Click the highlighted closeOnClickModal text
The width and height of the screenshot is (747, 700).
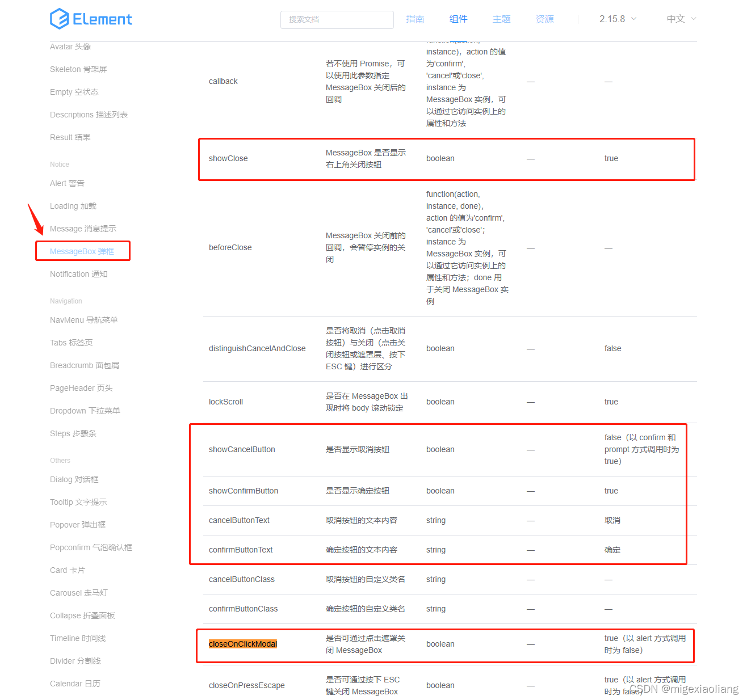pyautogui.click(x=243, y=644)
